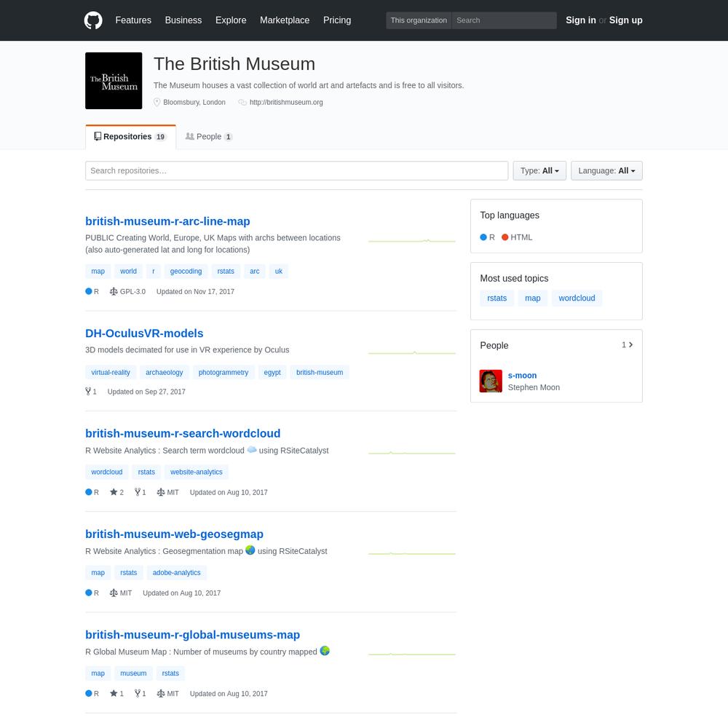
Task: Switch to the Repositories tab
Action: point(130,137)
